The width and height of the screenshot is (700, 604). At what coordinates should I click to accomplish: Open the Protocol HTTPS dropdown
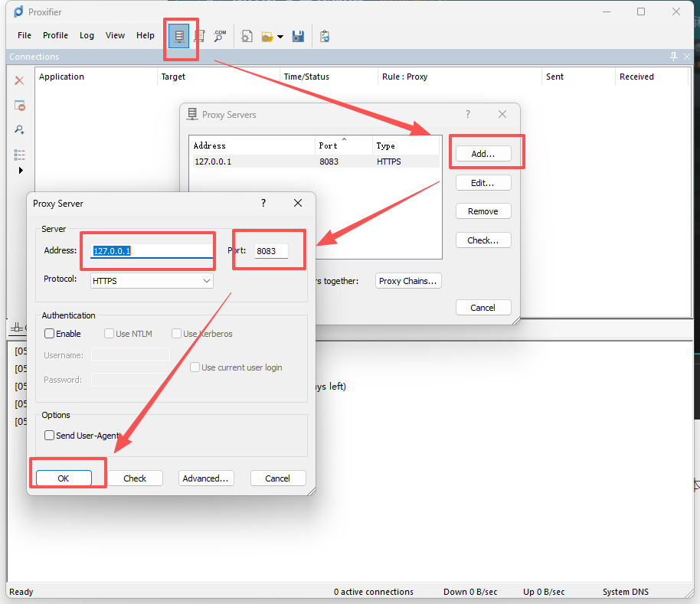click(152, 281)
